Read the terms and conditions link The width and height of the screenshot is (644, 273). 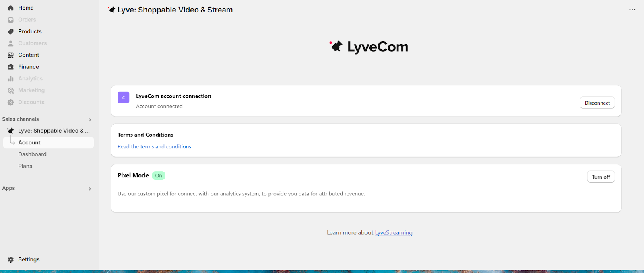coord(155,147)
